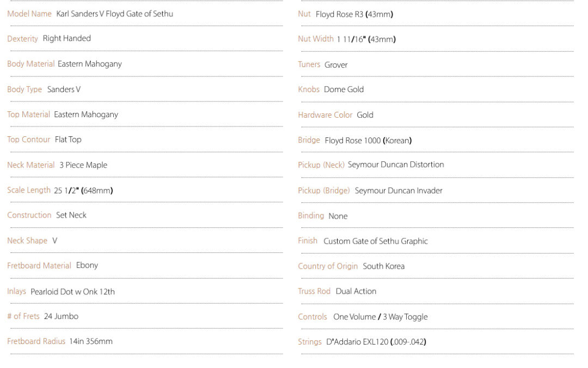Select the Karl Sanders V Floyd Gate of Sethu text
Image resolution: width=588 pixels, height=368 pixels.
115,14
